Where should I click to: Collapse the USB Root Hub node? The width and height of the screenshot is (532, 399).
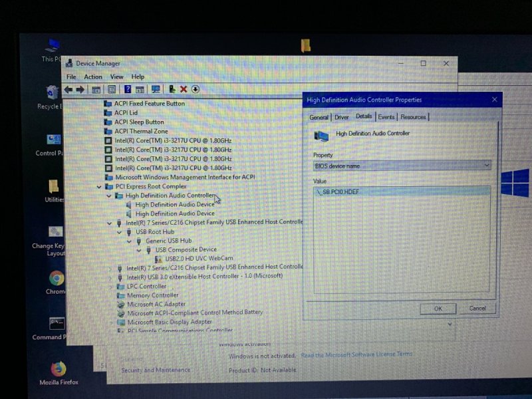[x=119, y=232]
